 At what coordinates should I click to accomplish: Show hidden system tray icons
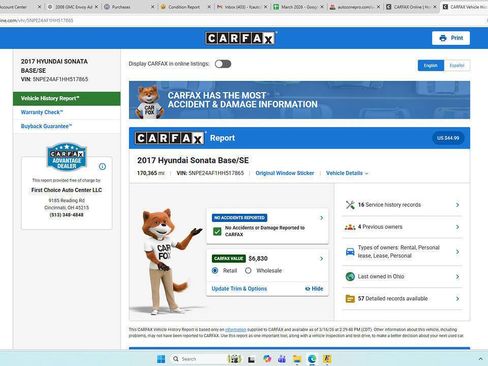point(480,359)
